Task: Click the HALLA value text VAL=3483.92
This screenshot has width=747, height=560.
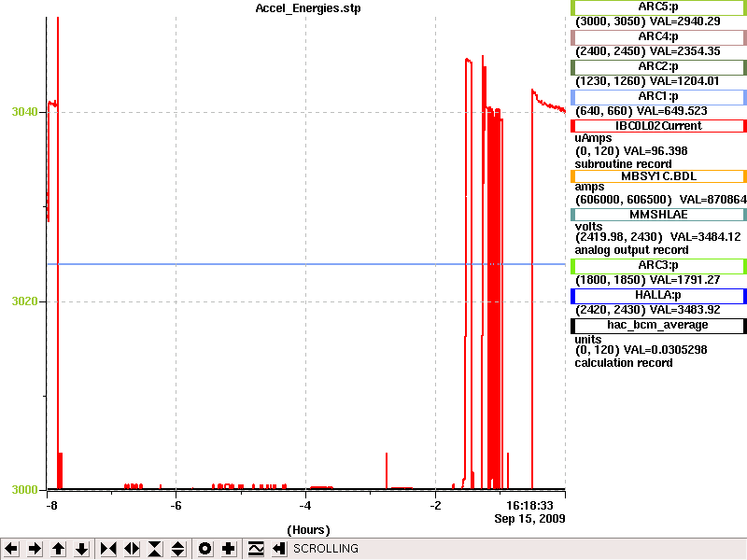Action: [x=685, y=310]
